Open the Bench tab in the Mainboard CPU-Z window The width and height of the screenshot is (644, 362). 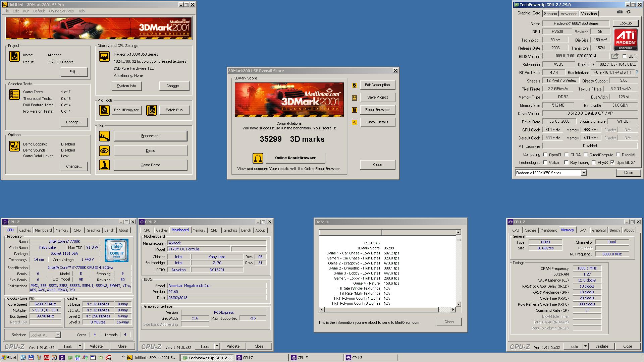coord(246,230)
